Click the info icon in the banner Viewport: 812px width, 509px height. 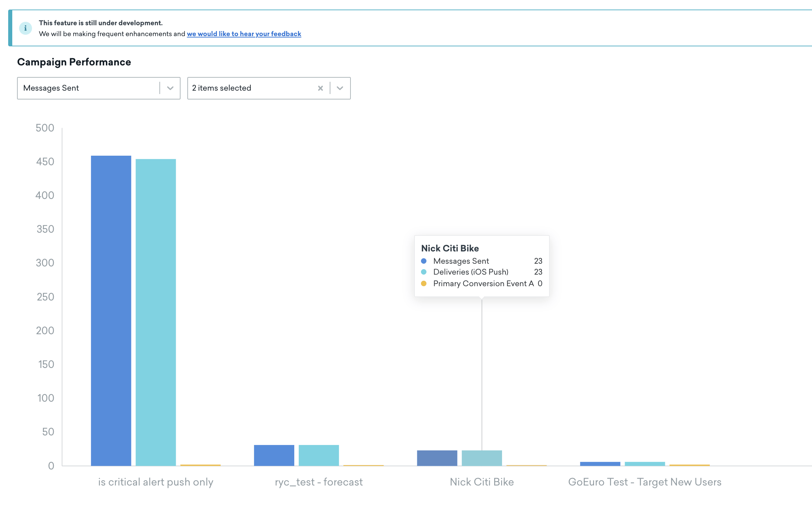[x=26, y=28]
